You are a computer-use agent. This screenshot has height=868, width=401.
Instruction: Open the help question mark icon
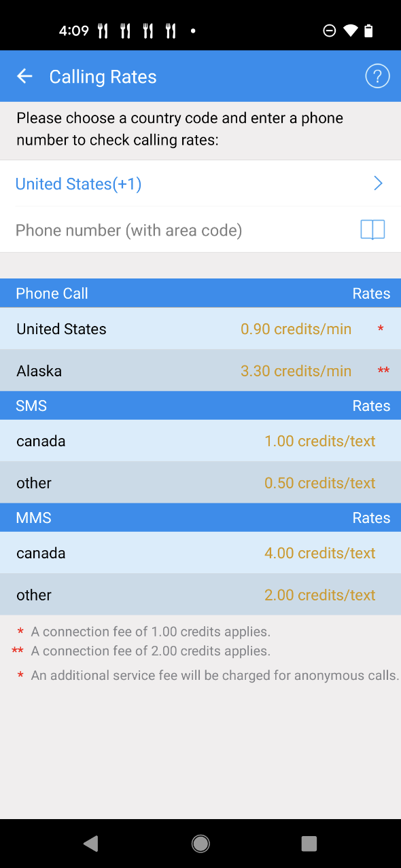pos(377,76)
